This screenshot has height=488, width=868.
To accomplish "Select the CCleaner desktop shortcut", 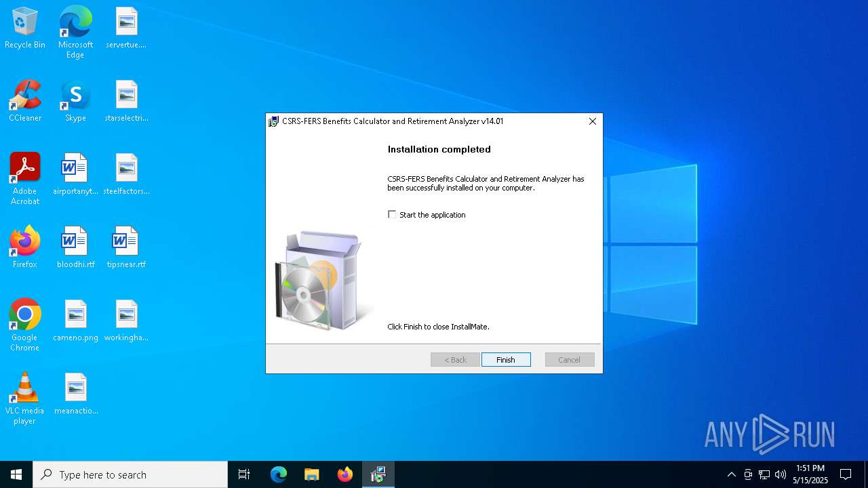I will 25,102.
